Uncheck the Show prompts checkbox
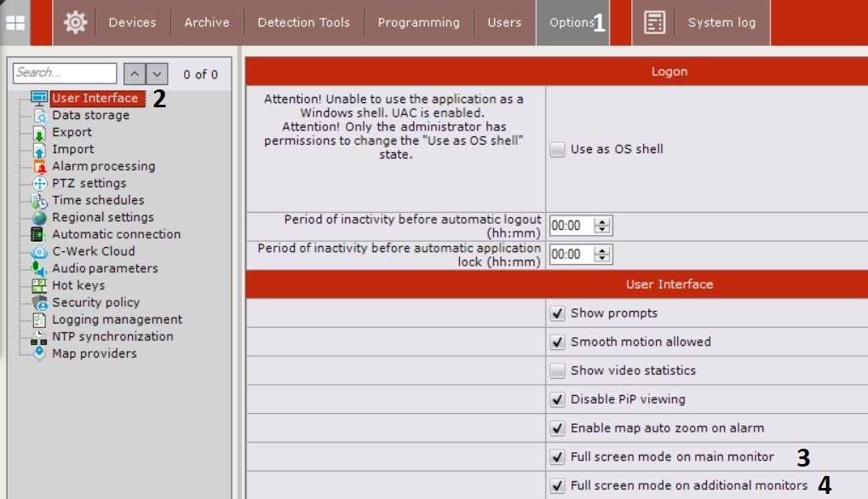 tap(557, 313)
